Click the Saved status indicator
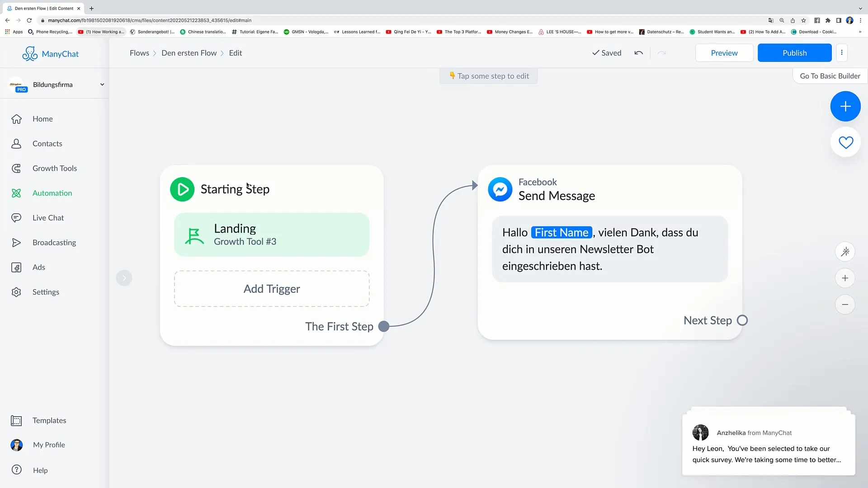The image size is (868, 488). pos(607,53)
